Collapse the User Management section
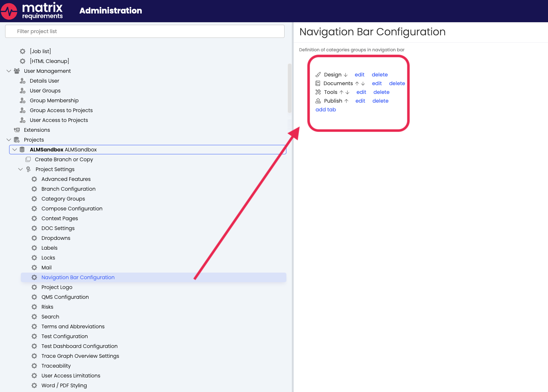This screenshot has height=392, width=548. click(9, 71)
